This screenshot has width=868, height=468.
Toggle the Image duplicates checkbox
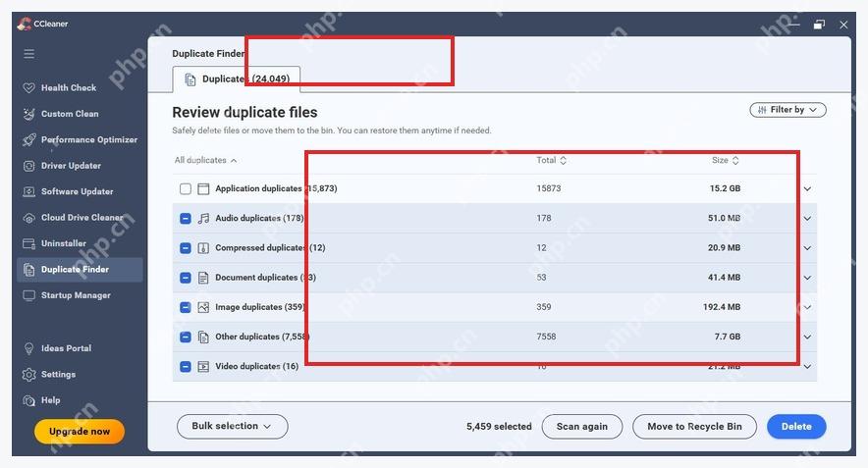point(186,307)
